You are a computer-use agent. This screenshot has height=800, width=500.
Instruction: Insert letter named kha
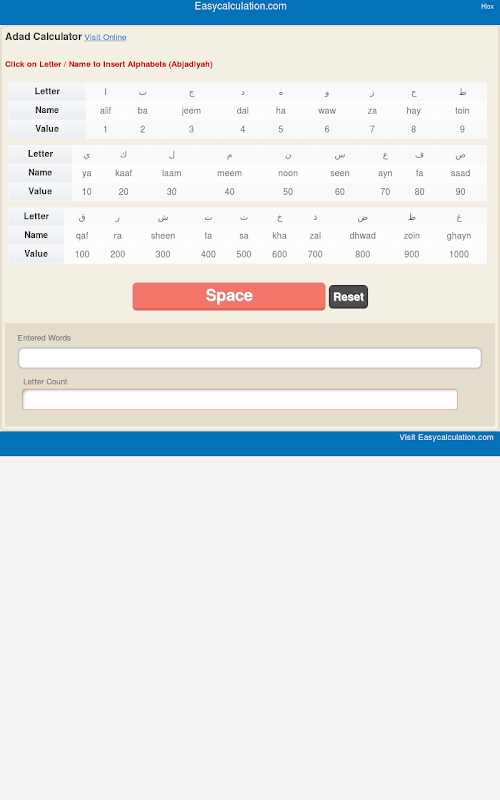tap(280, 236)
